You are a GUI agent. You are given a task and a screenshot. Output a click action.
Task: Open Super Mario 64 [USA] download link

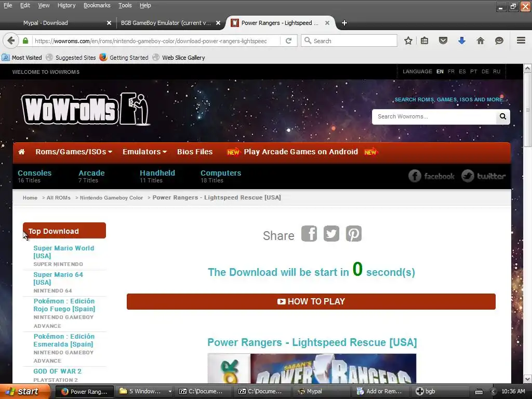pos(58,278)
